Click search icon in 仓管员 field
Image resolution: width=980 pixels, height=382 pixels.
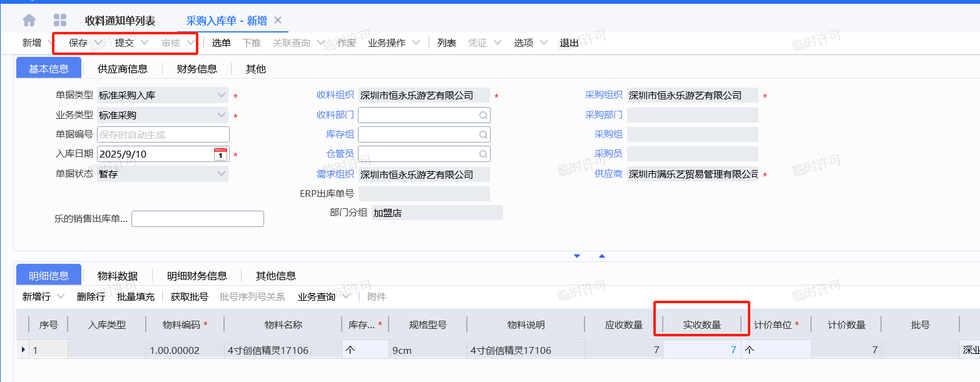pos(483,154)
